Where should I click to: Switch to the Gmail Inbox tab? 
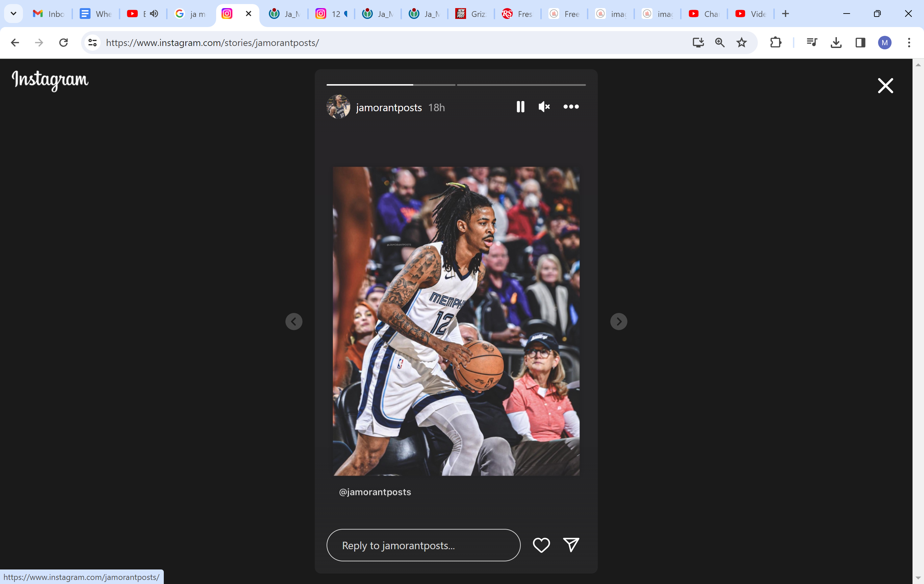coord(49,14)
